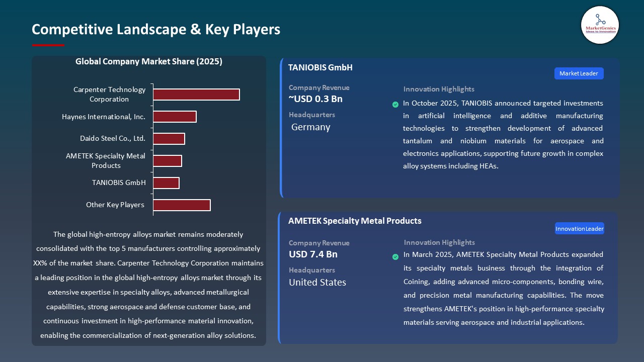The width and height of the screenshot is (644, 362).
Task: Click the green checkmark beside TANIOBIS highlights
Action: pos(395,105)
